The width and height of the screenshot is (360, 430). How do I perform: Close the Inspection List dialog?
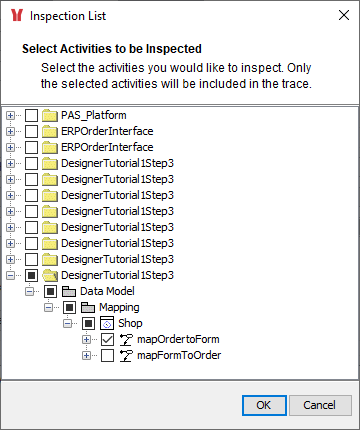tap(344, 15)
